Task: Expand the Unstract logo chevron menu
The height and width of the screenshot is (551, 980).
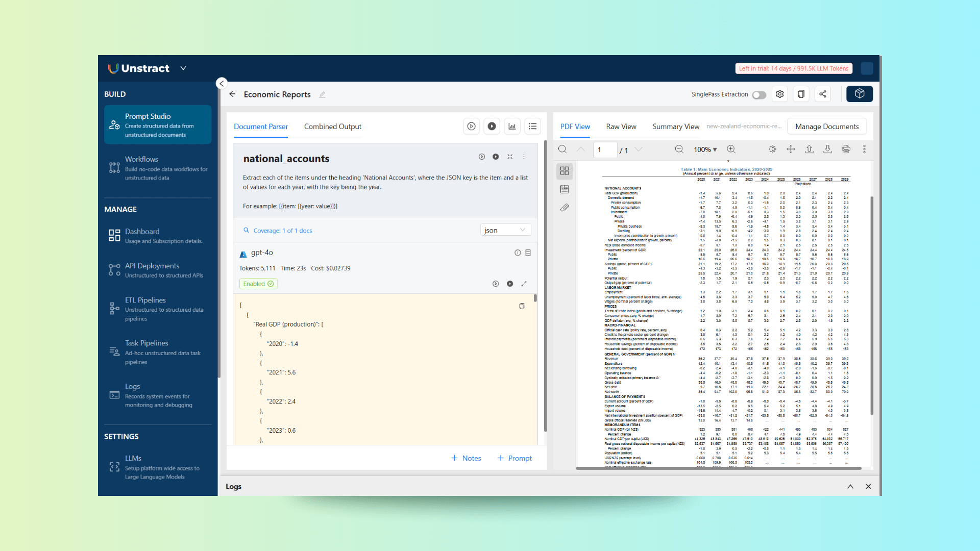Action: pos(183,68)
